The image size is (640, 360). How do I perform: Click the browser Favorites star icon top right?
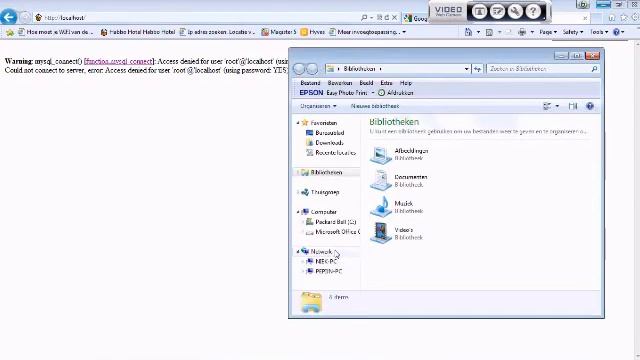point(624,17)
